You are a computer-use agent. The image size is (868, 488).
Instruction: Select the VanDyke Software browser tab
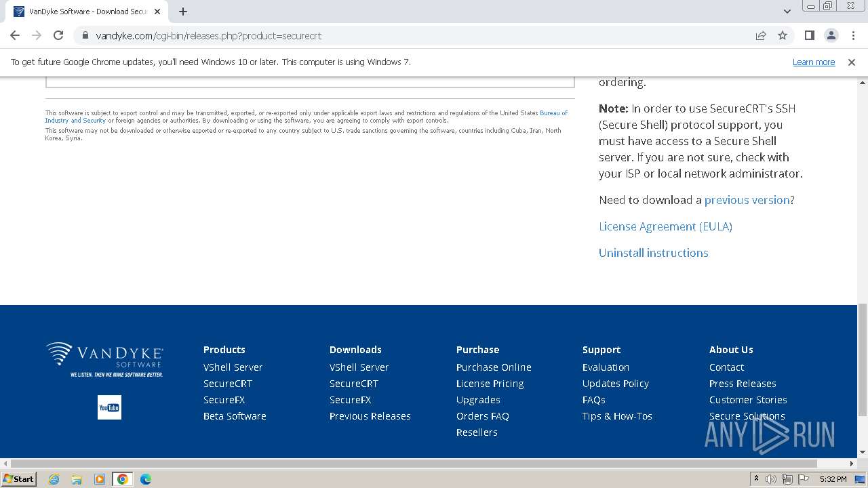[x=87, y=12]
